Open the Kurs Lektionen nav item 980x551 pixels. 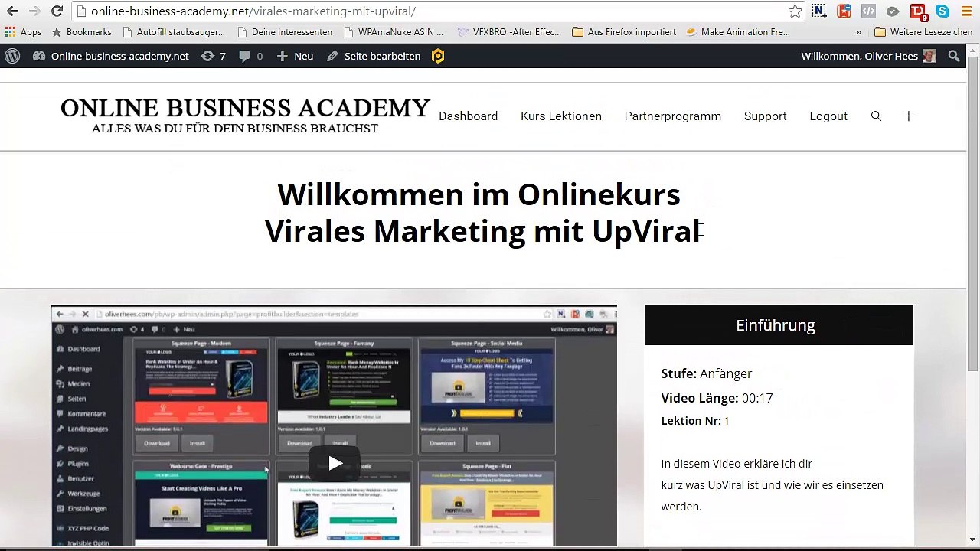(560, 116)
